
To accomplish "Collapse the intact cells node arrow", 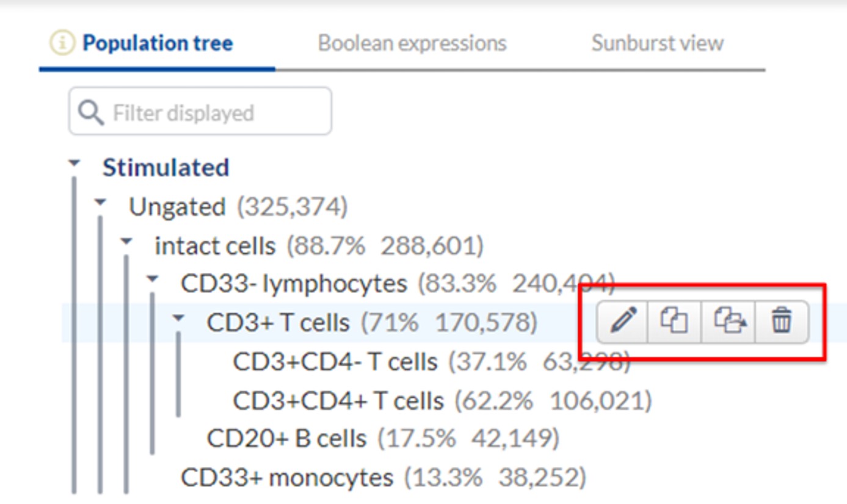I will tap(126, 241).
